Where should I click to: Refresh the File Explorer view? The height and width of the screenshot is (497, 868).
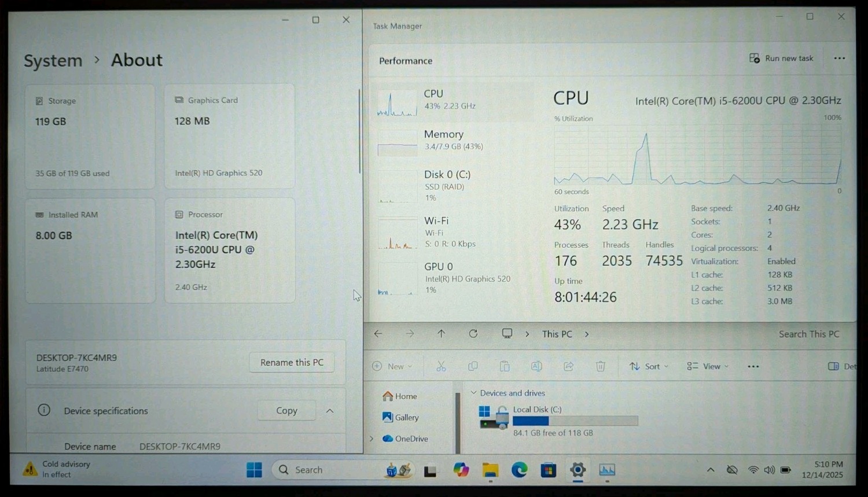473,334
